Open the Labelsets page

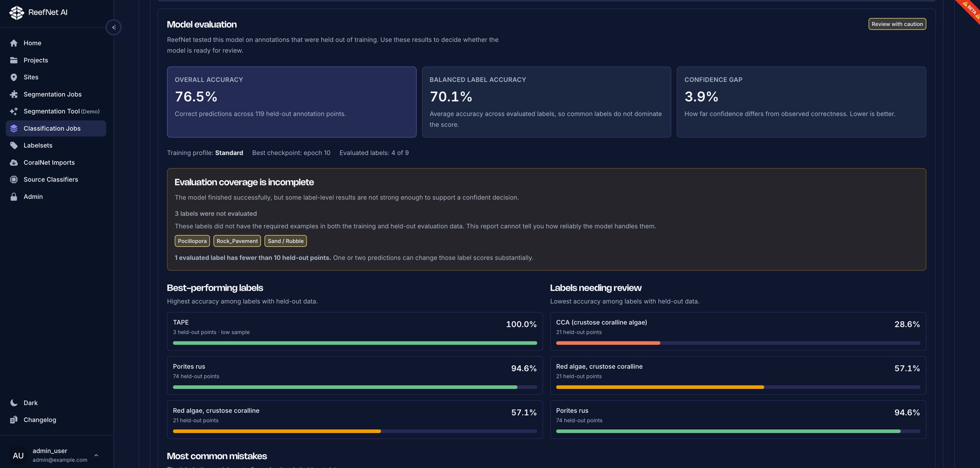(56, 145)
